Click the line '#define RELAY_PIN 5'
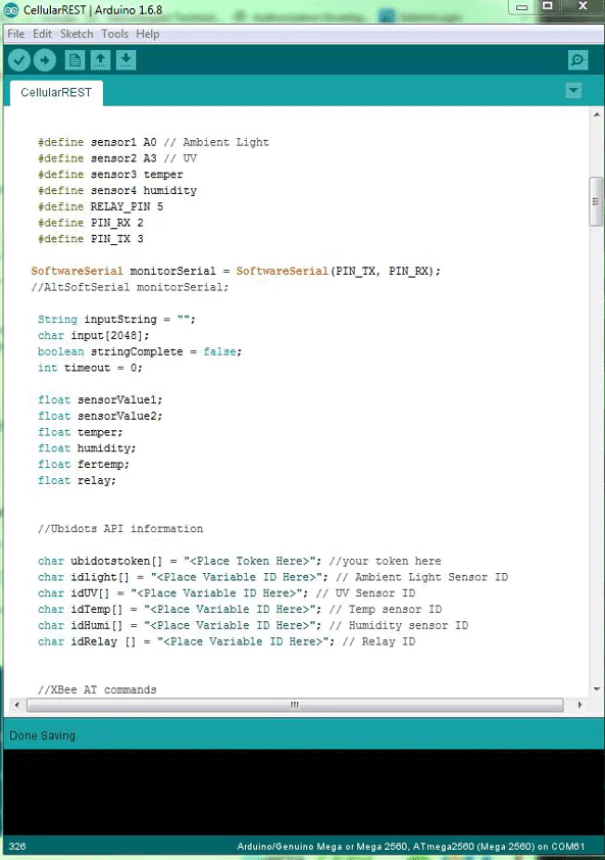This screenshot has width=605, height=860. [x=100, y=206]
